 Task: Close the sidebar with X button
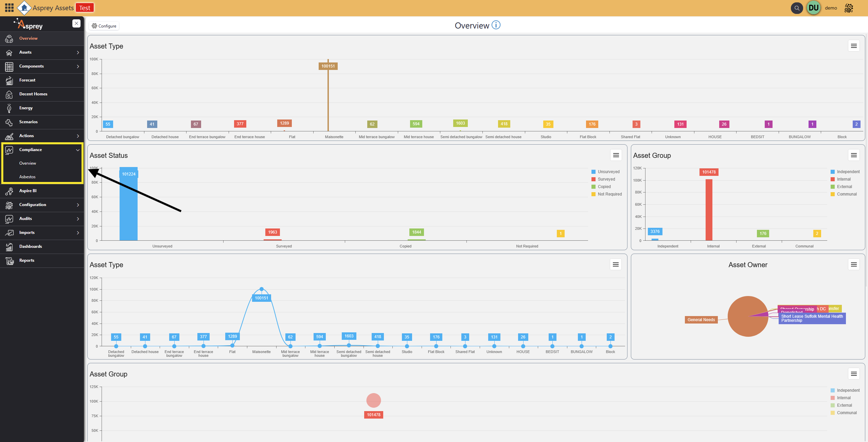76,23
